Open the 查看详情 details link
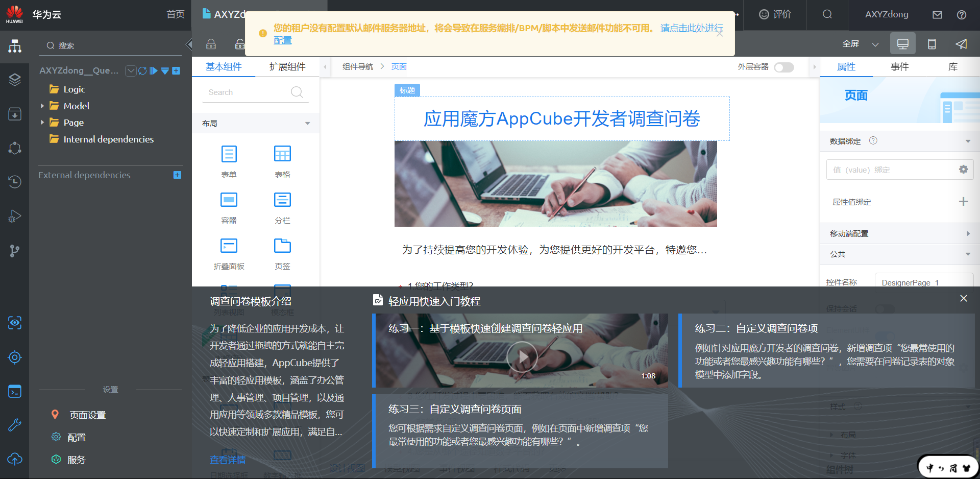Screen dimensions: 980x479 click(228, 460)
